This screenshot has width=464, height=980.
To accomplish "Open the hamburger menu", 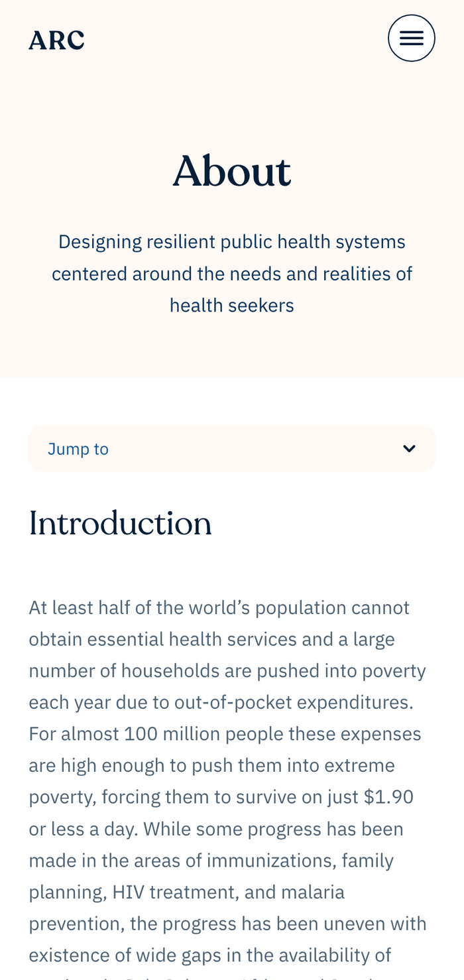I will [x=411, y=38].
